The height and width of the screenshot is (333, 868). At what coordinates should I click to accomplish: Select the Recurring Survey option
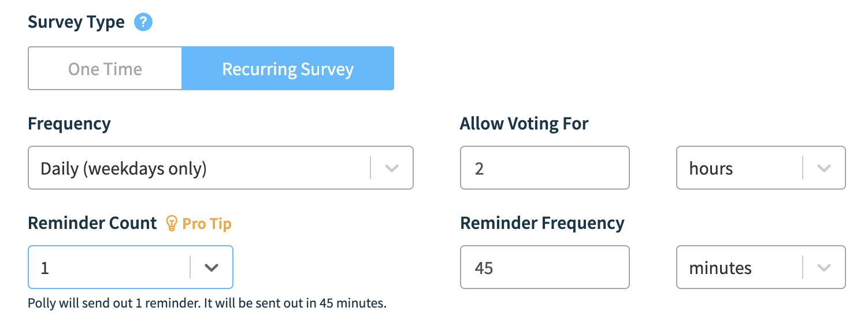288,69
